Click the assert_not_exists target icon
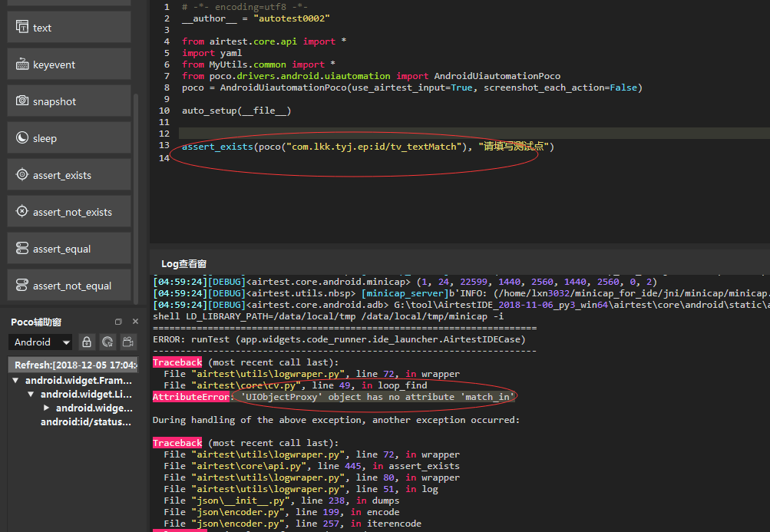Image resolution: width=770 pixels, height=532 pixels. [22, 211]
